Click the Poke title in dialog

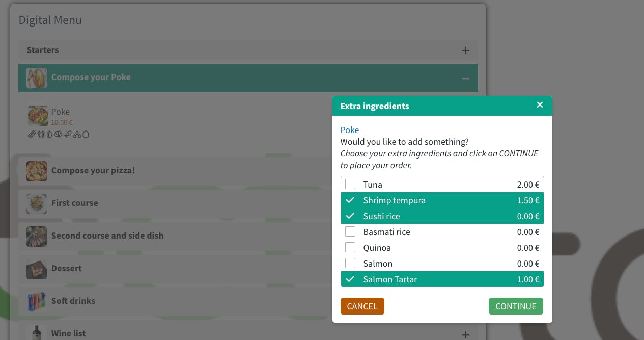(350, 130)
